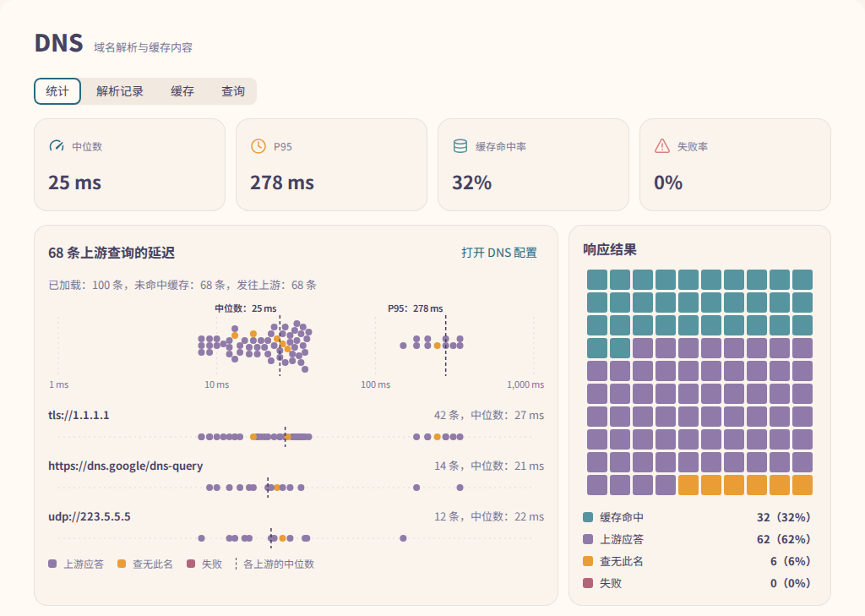Click the 已加载：100 条 summary line
Image resolution: width=865 pixels, height=616 pixels.
coord(182,286)
